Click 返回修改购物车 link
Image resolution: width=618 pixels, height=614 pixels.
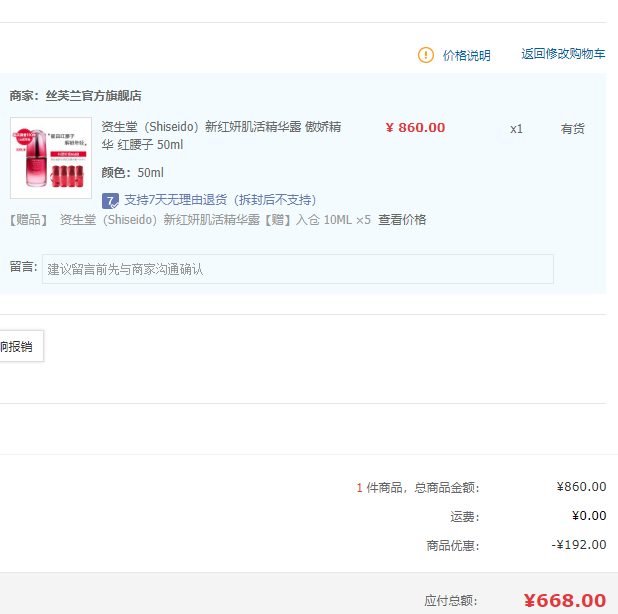coord(562,54)
